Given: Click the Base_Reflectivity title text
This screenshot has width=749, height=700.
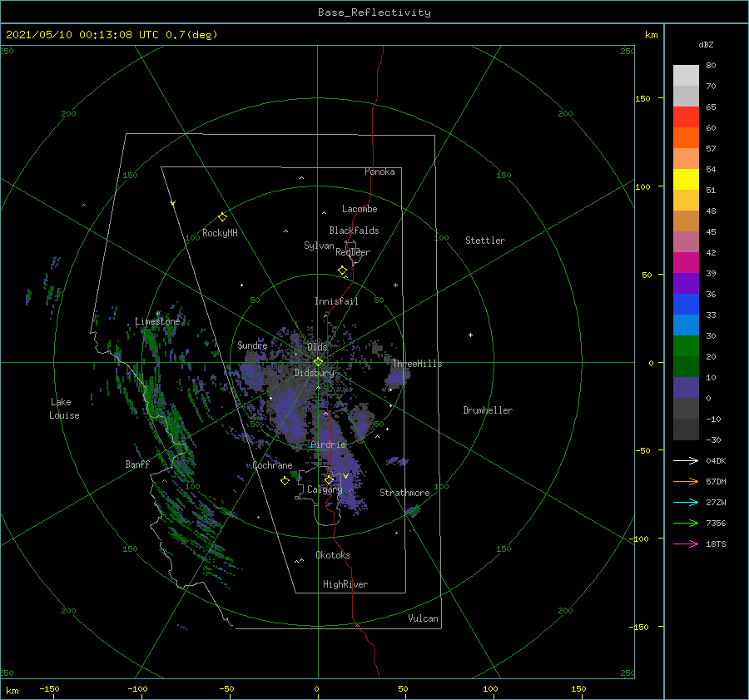Looking at the screenshot, I should (x=374, y=12).
